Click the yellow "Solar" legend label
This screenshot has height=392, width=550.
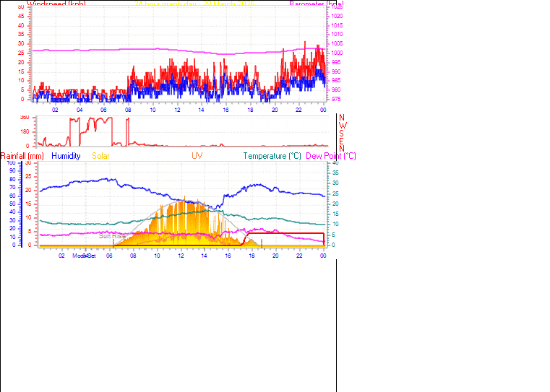tap(100, 156)
